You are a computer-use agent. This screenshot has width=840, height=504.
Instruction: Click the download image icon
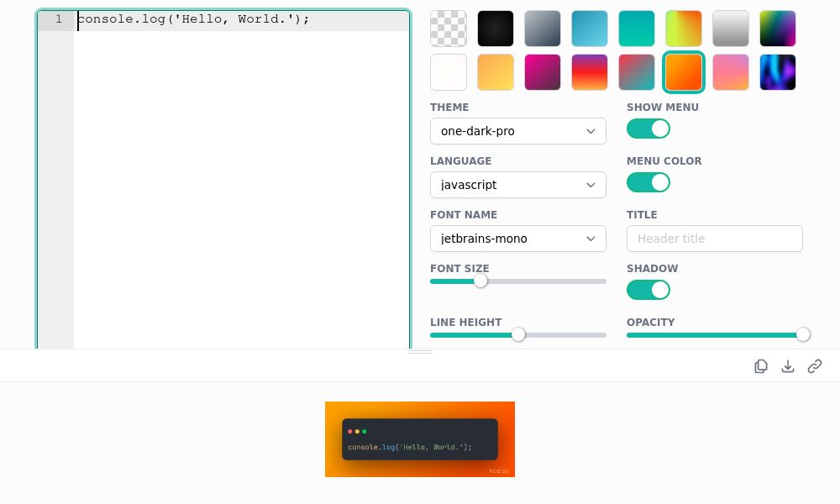pos(788,366)
